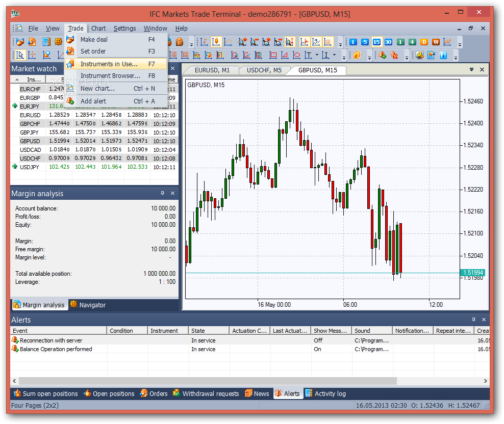Click the Alerts horizontal scrollbar thumb
The width and height of the screenshot is (504, 424).
coord(208,381)
